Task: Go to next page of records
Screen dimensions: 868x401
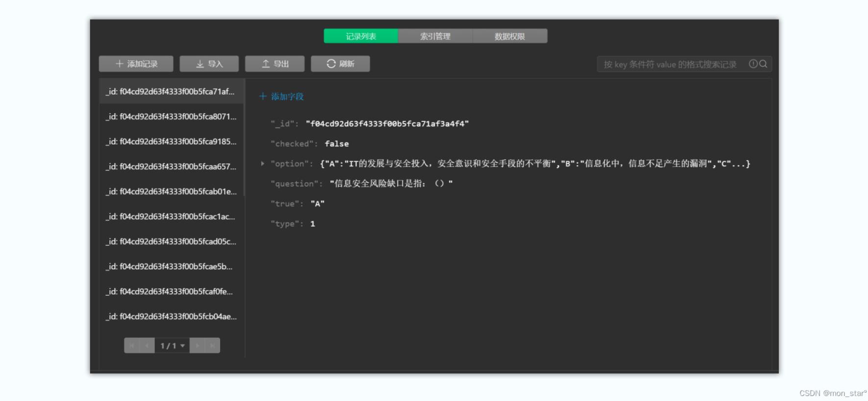Action: pyautogui.click(x=197, y=346)
